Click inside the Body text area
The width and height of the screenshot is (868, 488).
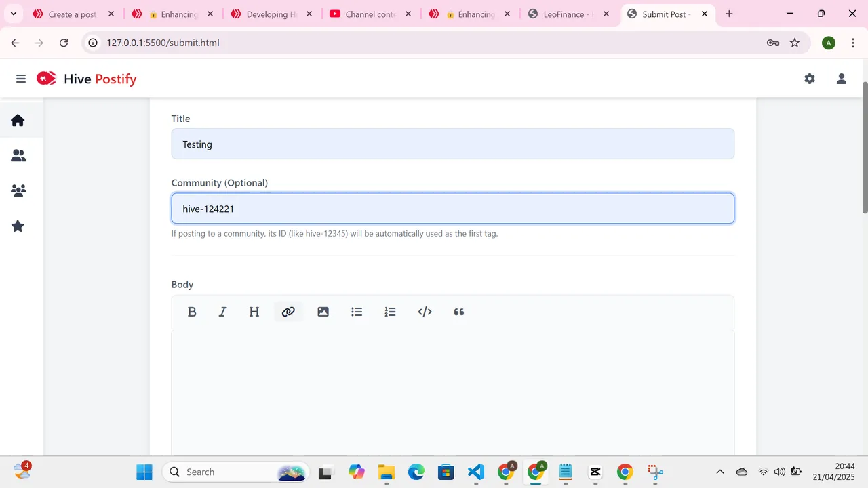452,393
